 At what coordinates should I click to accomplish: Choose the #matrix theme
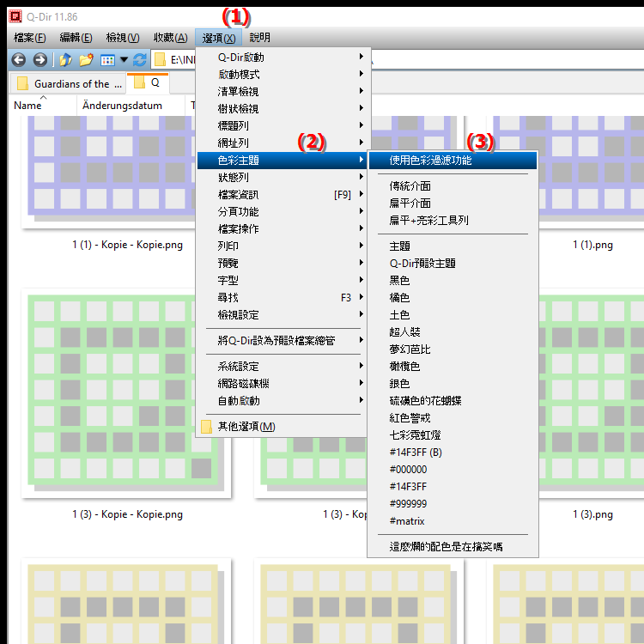pyautogui.click(x=453, y=521)
